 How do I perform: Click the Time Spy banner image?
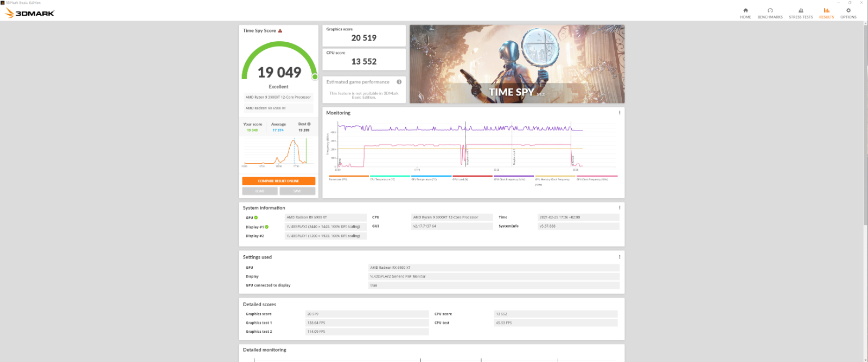pos(517,64)
